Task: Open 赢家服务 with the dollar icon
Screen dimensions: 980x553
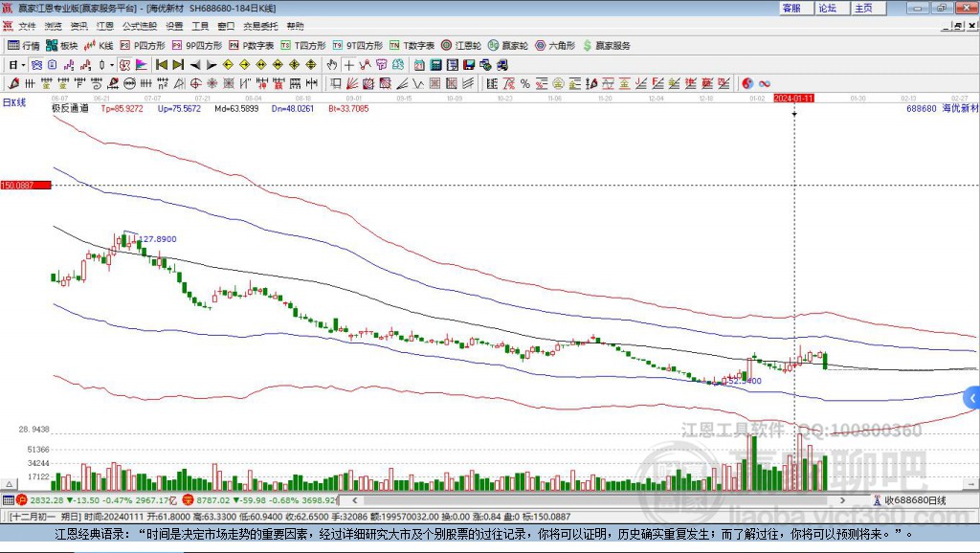Action: click(x=606, y=46)
